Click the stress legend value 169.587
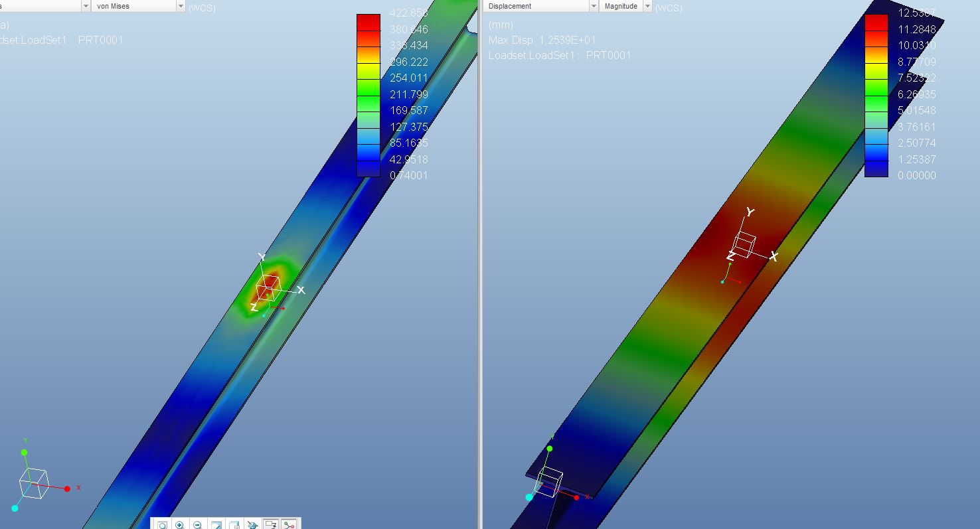The width and height of the screenshot is (980, 529). click(408, 111)
